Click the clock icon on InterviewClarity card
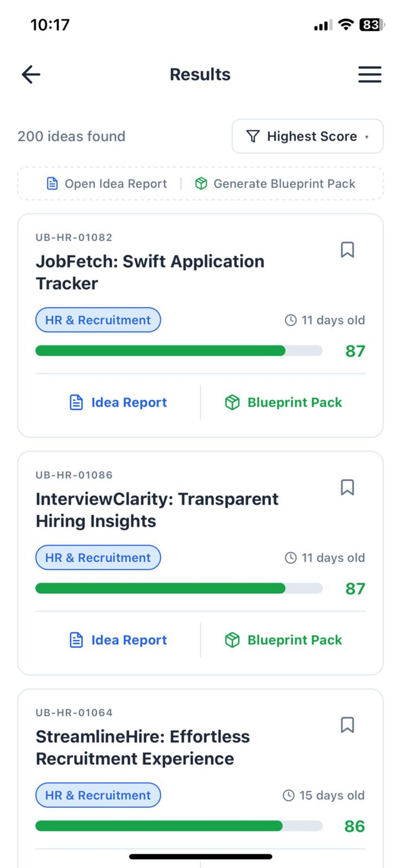The image size is (401, 868). tap(291, 558)
